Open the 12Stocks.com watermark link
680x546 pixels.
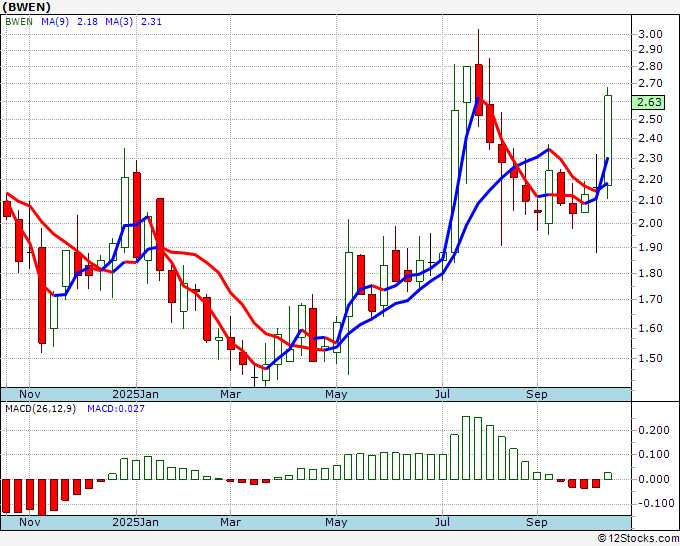[637, 538]
